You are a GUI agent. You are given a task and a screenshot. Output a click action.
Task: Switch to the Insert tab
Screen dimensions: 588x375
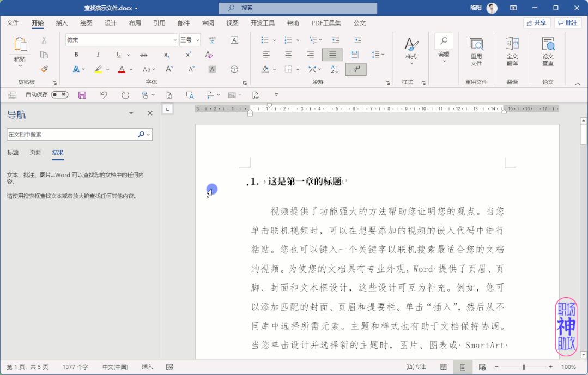(x=62, y=23)
